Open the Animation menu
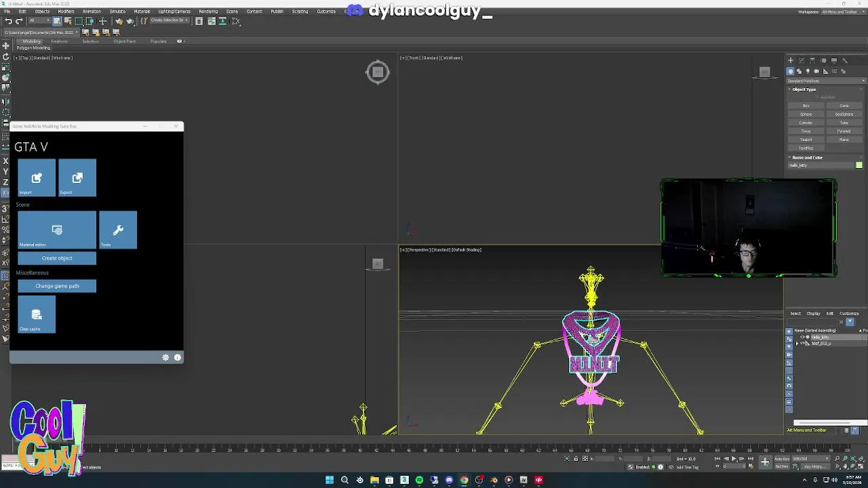Screen dimensions: 868x488 coord(92,12)
